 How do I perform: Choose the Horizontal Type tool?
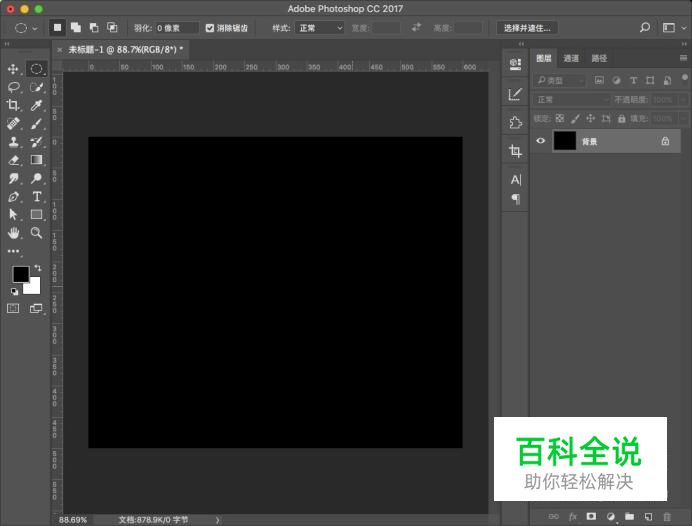37,196
